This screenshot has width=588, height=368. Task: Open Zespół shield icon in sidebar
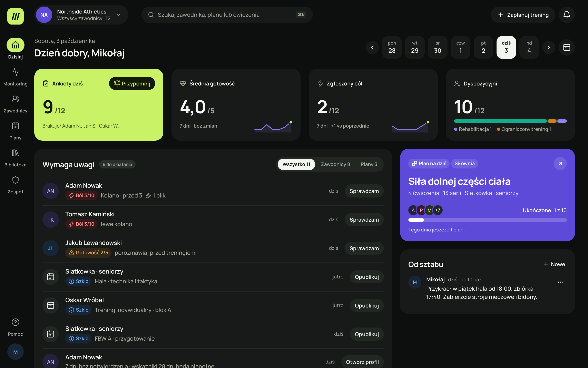click(x=15, y=180)
